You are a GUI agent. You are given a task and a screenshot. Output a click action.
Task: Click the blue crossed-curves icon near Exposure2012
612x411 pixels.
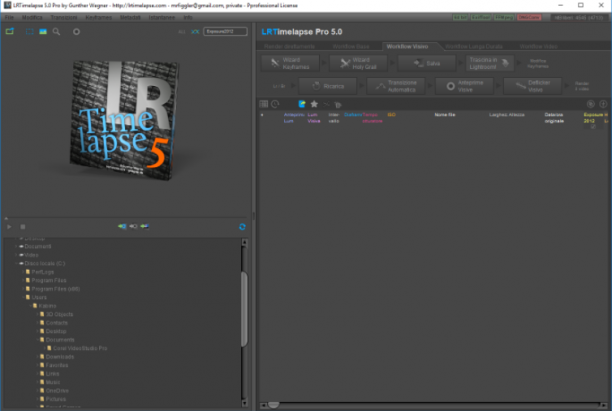(x=195, y=32)
